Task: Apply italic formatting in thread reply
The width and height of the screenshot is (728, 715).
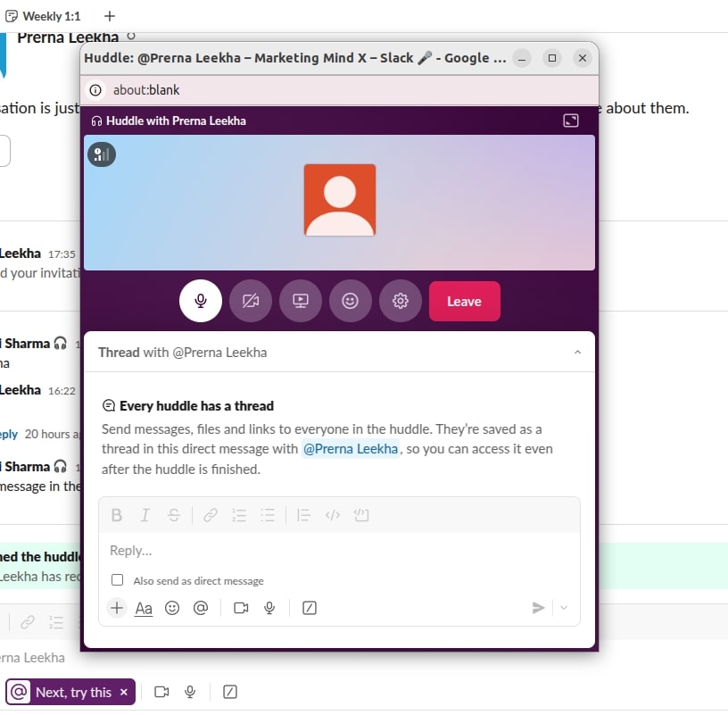Action: (x=145, y=515)
